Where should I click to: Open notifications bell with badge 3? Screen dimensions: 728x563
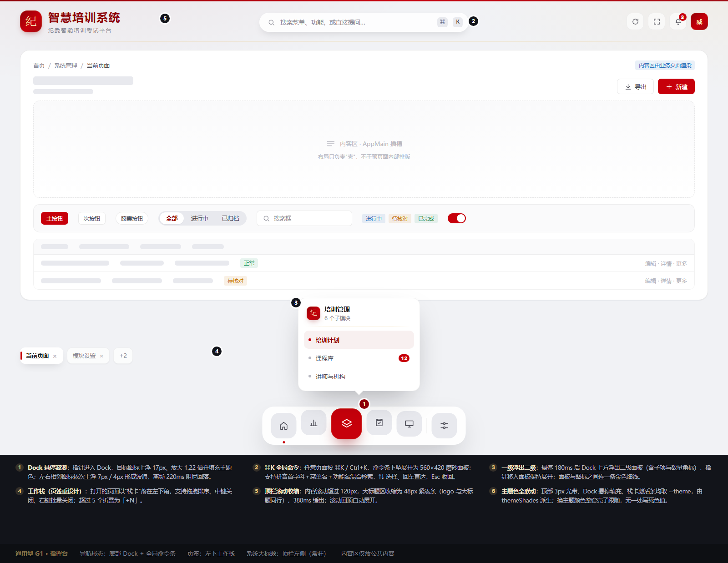click(x=678, y=21)
